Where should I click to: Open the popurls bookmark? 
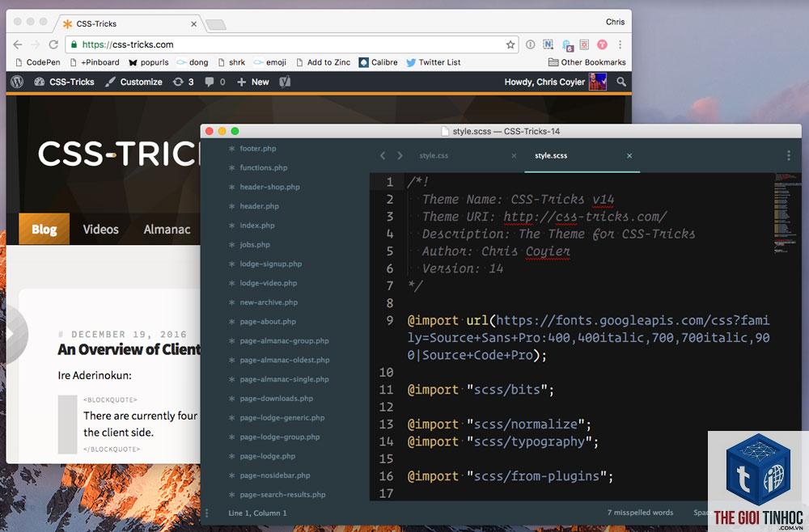pyautogui.click(x=149, y=62)
